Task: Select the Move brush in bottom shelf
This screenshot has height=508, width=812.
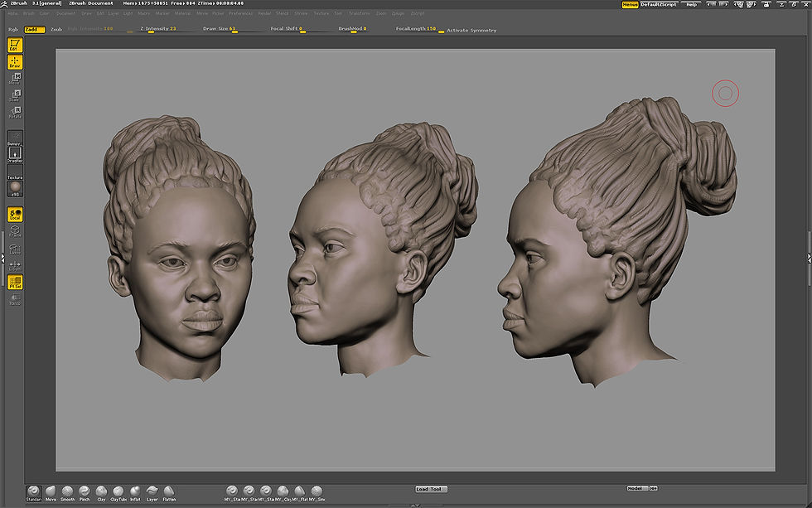Action: tap(51, 491)
